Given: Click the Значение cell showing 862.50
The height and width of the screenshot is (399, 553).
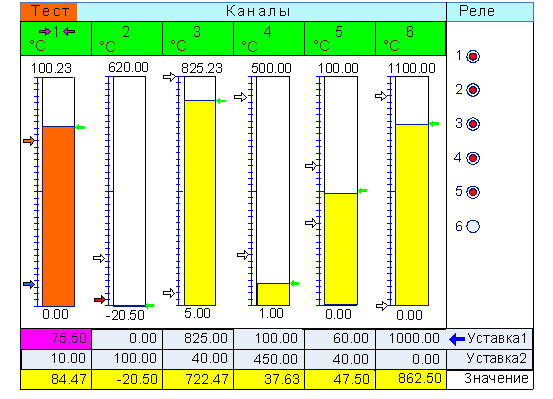Looking at the screenshot, I should tap(411, 379).
